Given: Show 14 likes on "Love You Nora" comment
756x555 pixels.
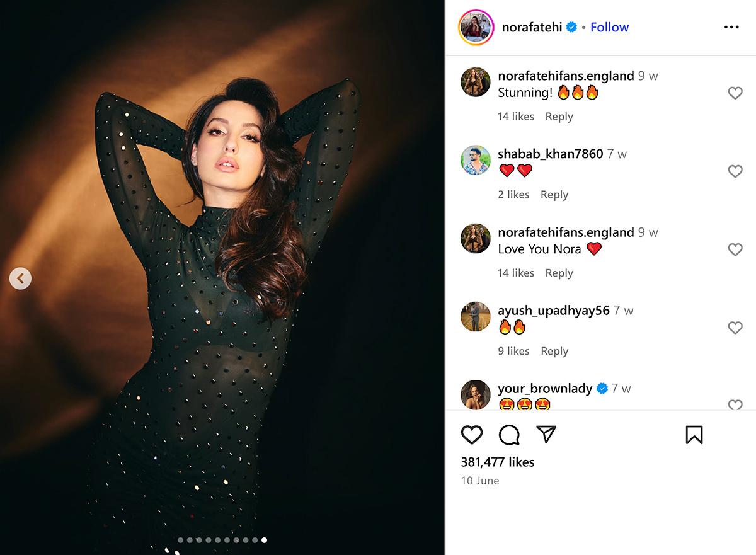Looking at the screenshot, I should 515,273.
